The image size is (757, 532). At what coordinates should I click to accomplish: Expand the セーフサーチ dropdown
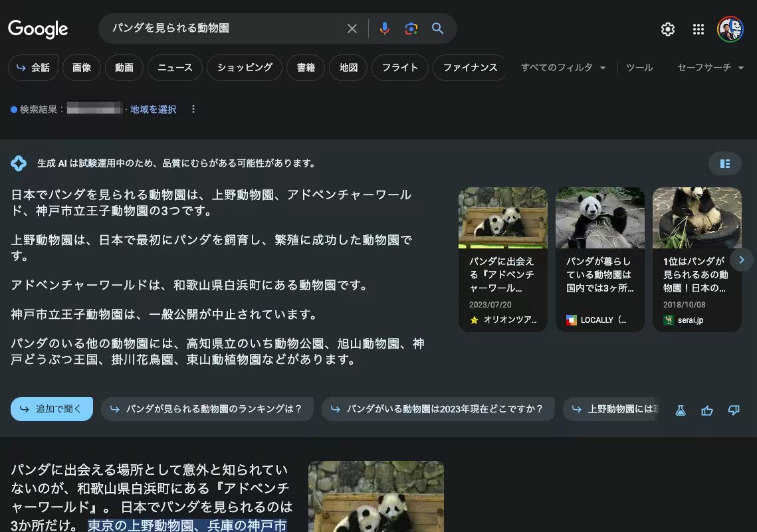710,68
